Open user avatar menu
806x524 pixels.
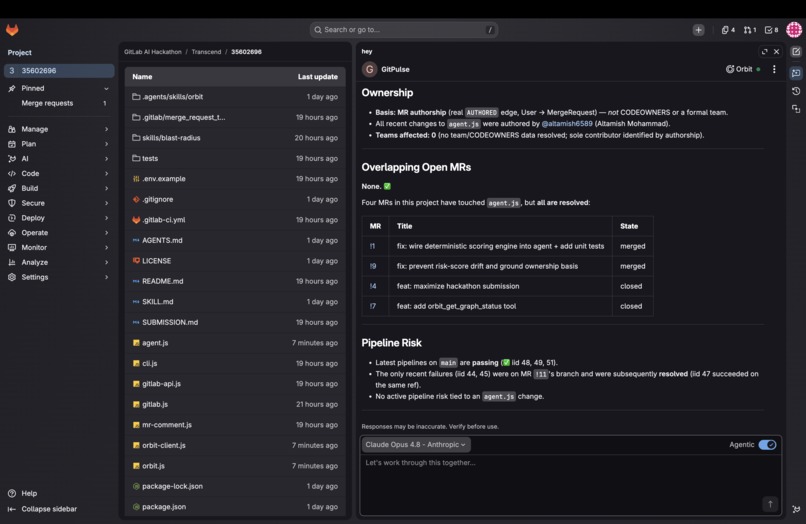coord(794,30)
